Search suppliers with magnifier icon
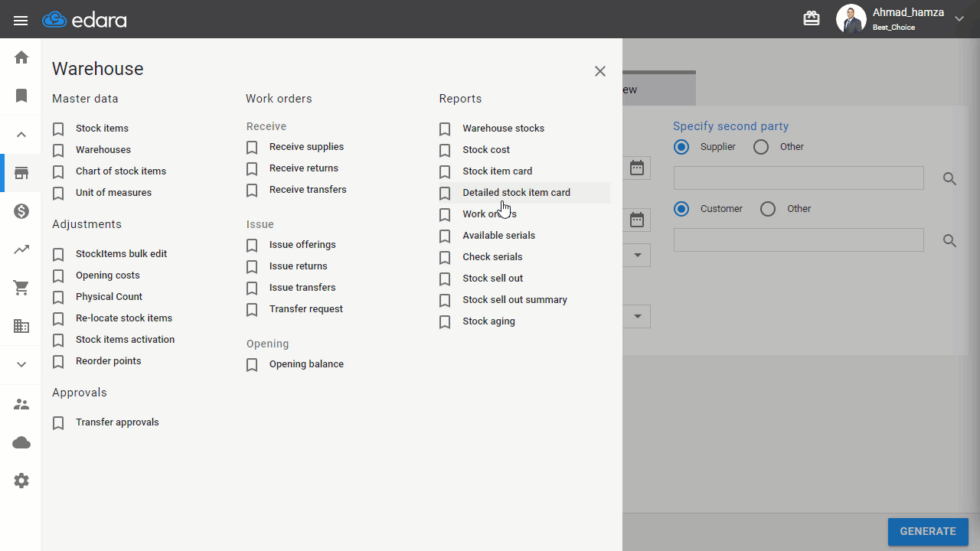The height and width of the screenshot is (551, 980). coord(950,179)
